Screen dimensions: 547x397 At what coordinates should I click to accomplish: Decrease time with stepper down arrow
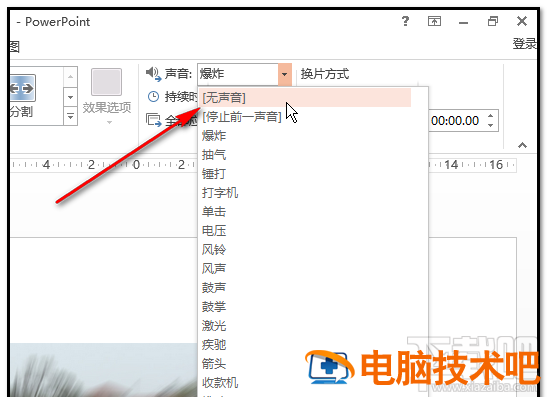tap(491, 125)
